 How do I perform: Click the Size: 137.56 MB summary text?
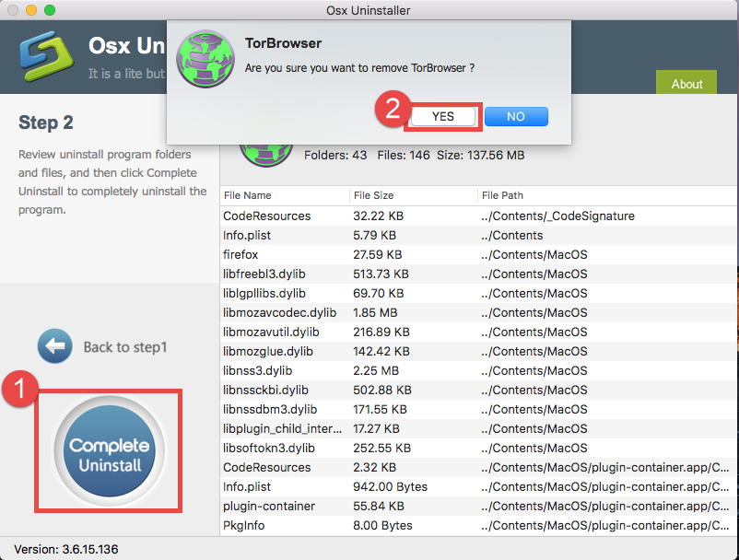pyautogui.click(x=480, y=155)
